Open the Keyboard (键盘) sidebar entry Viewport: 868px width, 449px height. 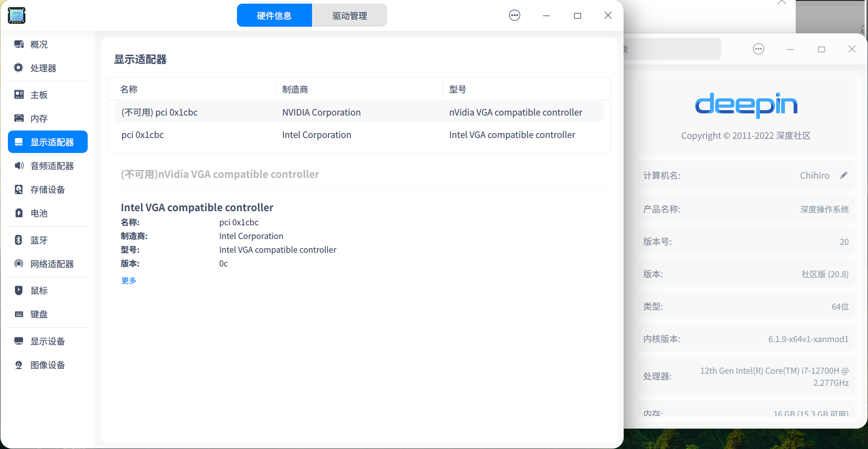click(39, 314)
